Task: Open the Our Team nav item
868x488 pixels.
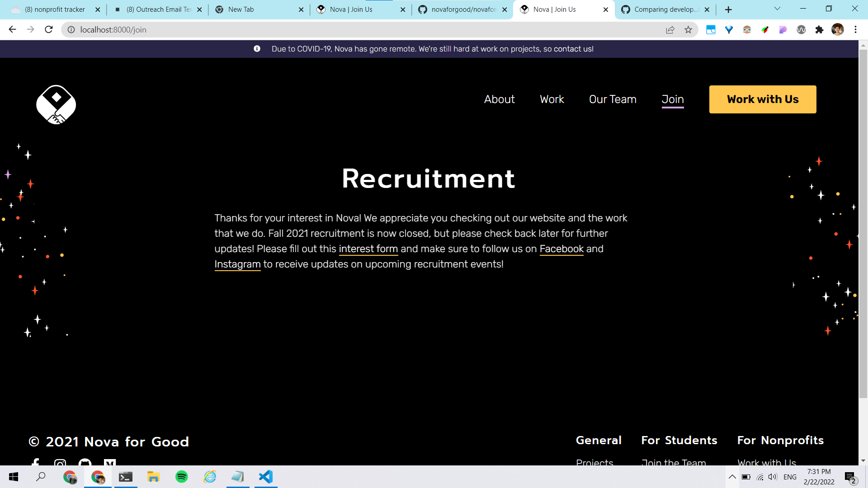Action: click(612, 99)
